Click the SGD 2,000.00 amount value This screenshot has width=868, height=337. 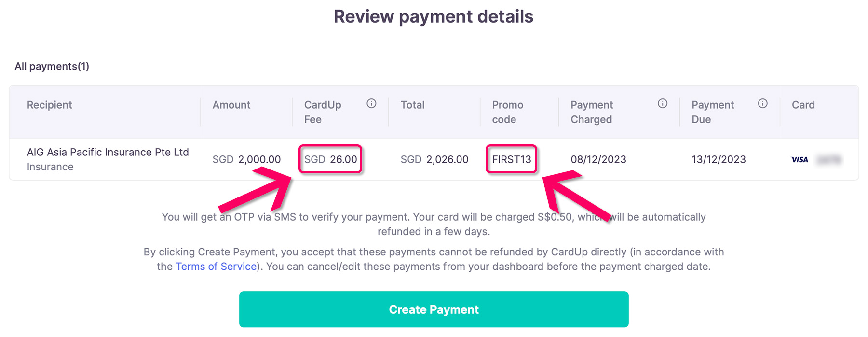click(x=246, y=159)
